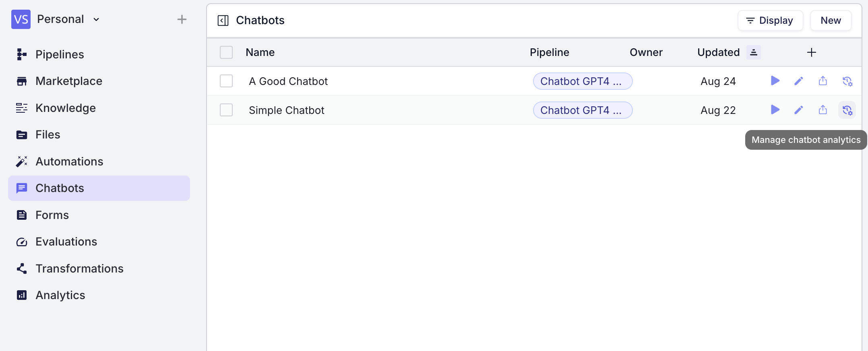Collapse the sidebar using the panel icon
868x351 pixels.
tap(223, 20)
